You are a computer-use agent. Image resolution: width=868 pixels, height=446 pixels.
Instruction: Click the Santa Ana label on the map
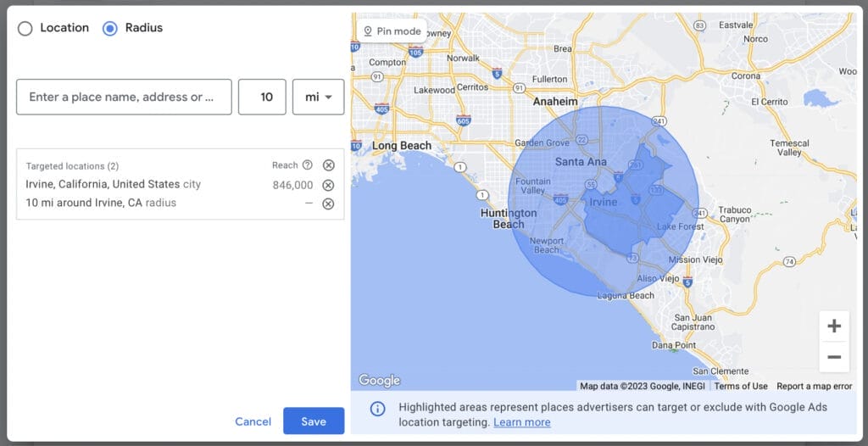(x=581, y=162)
